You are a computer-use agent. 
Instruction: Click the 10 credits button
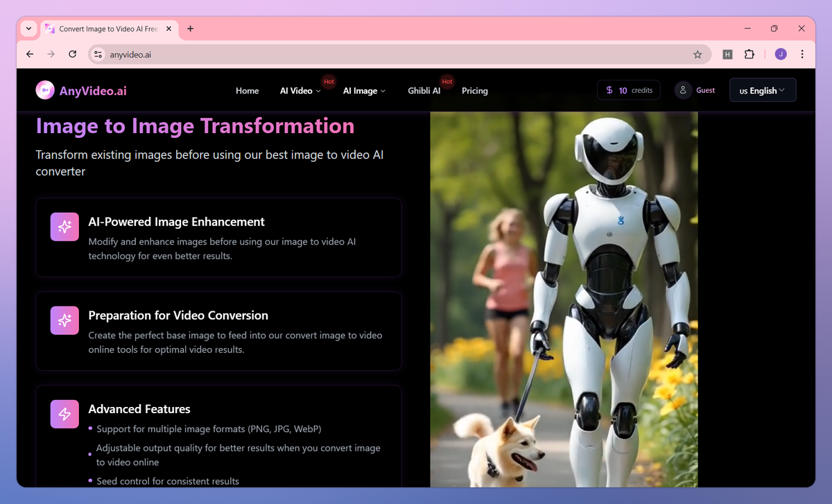pyautogui.click(x=629, y=90)
